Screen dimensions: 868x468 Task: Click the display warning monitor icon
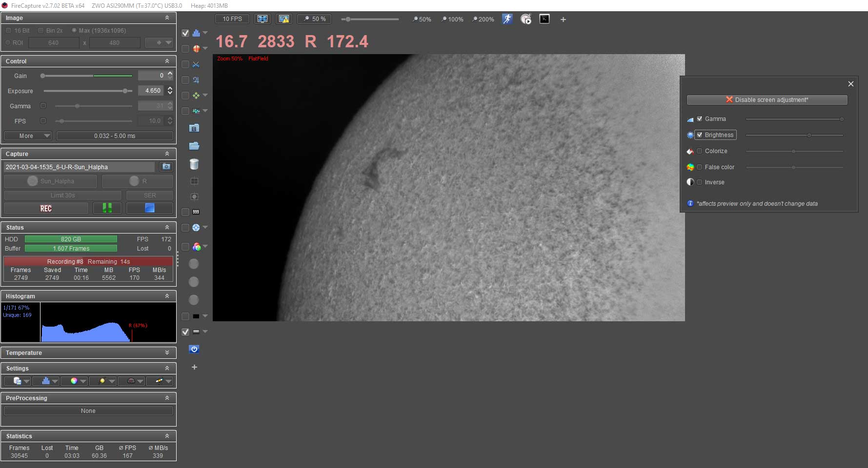point(283,19)
